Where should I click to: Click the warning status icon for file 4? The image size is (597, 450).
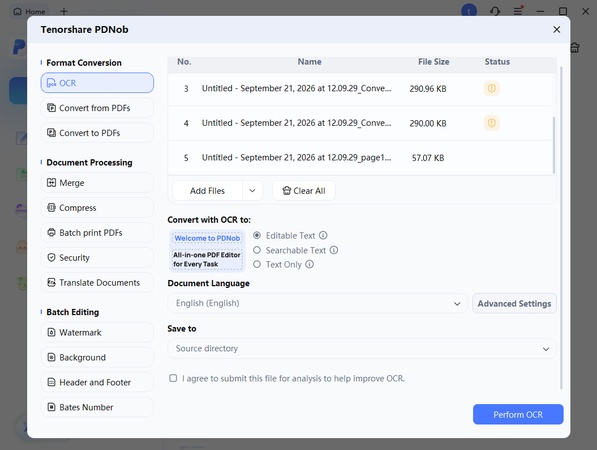click(492, 123)
